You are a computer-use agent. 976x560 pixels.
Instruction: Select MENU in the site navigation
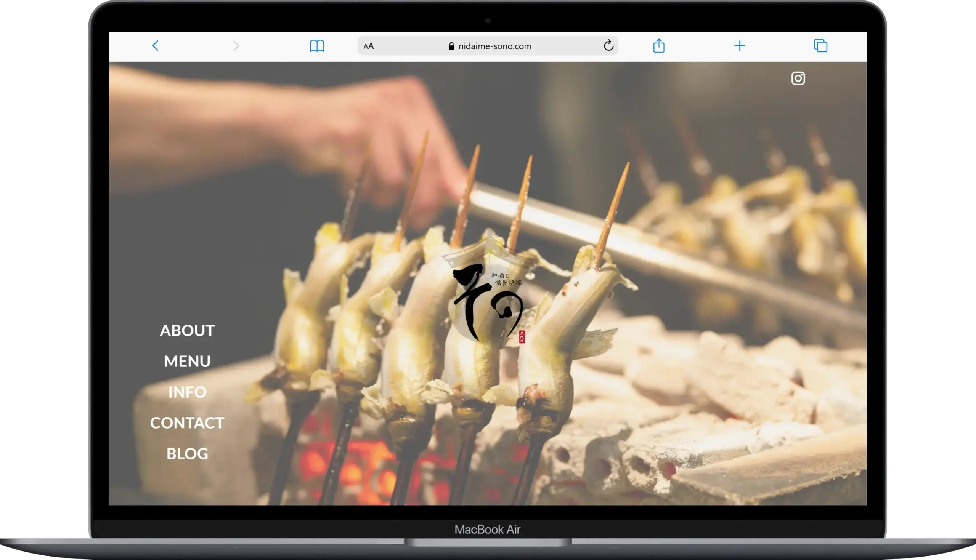pos(187,362)
